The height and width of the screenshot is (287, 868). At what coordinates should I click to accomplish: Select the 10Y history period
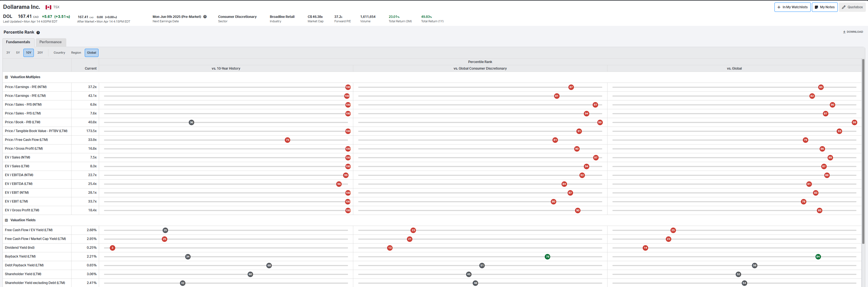[29, 53]
